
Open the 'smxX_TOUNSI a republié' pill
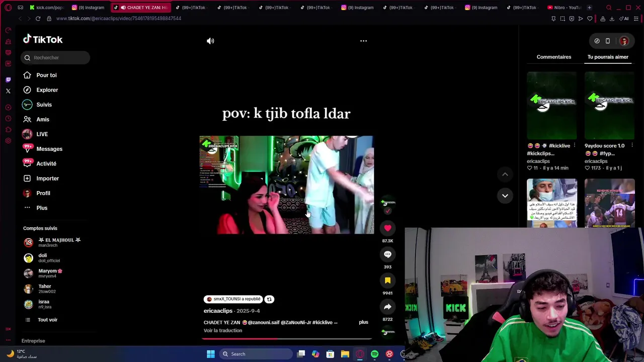click(x=233, y=299)
